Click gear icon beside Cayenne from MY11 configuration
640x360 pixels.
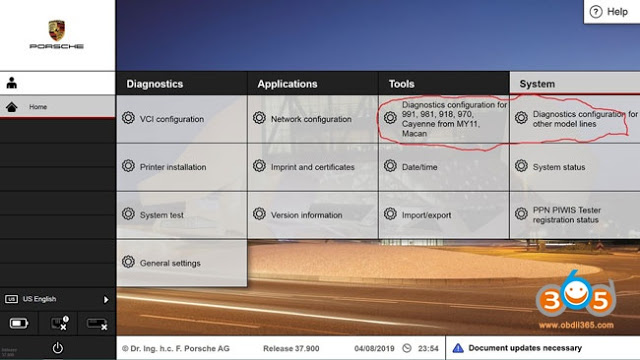[390, 118]
